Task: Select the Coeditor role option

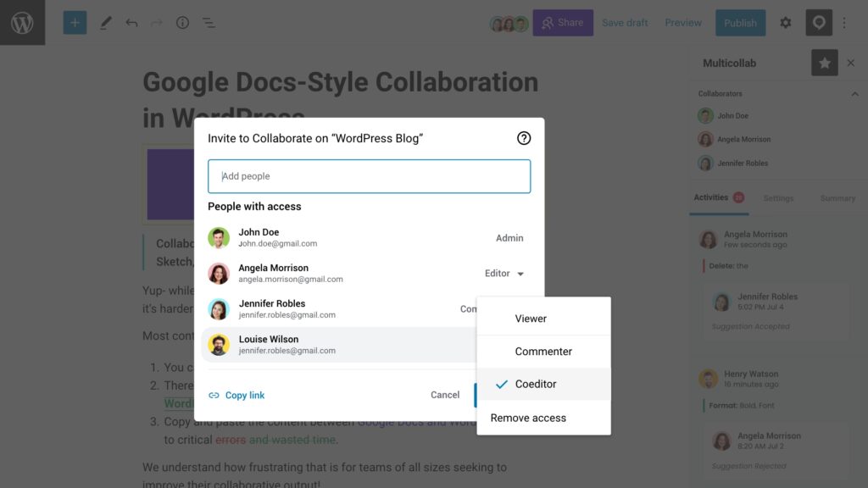Action: pyautogui.click(x=543, y=384)
